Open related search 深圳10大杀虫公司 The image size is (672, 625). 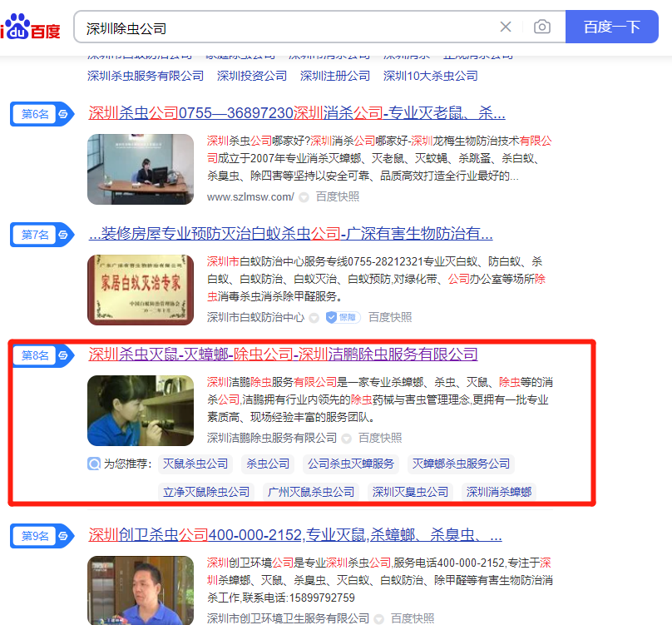point(430,76)
